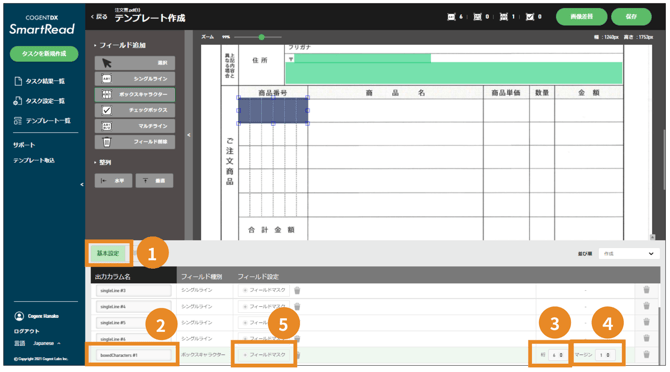Click the single-line field count icon in header

[451, 17]
